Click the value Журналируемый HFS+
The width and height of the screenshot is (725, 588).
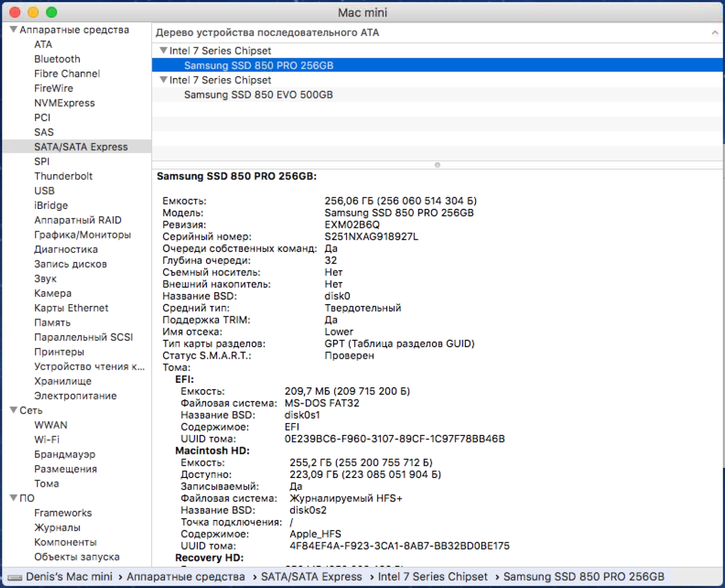pyautogui.click(x=346, y=498)
